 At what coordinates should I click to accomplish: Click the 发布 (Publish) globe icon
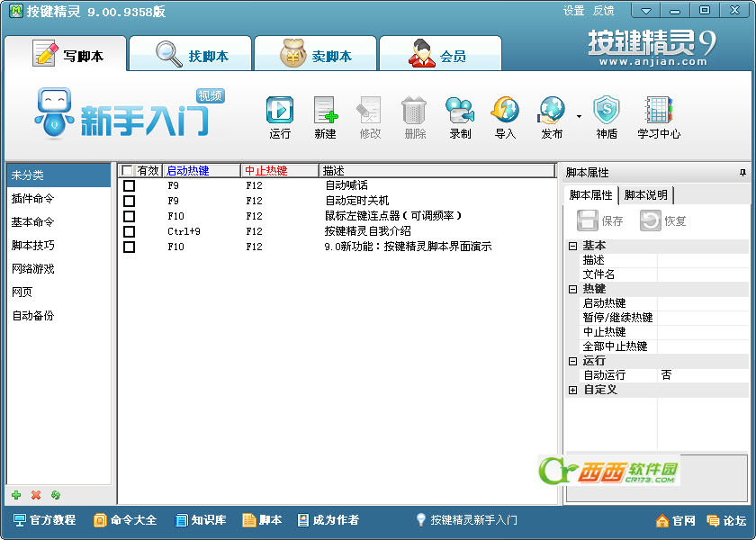click(x=551, y=111)
